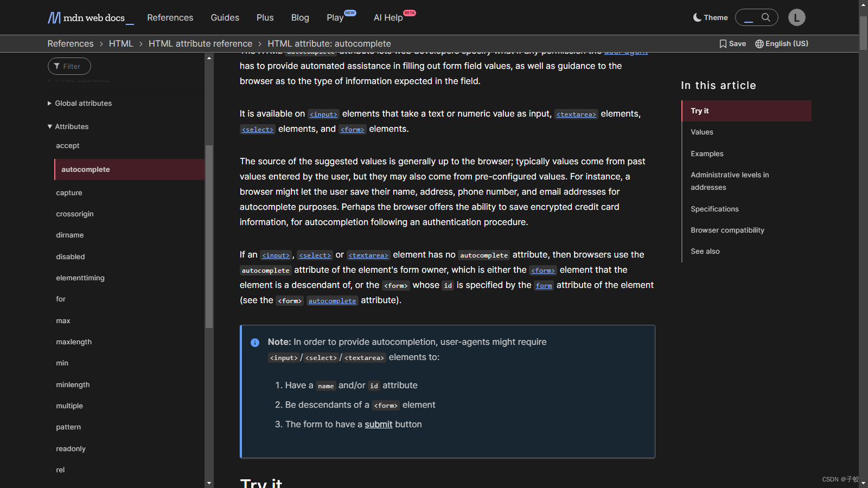
Task: Open the readonly attribute page
Action: pyautogui.click(x=71, y=448)
